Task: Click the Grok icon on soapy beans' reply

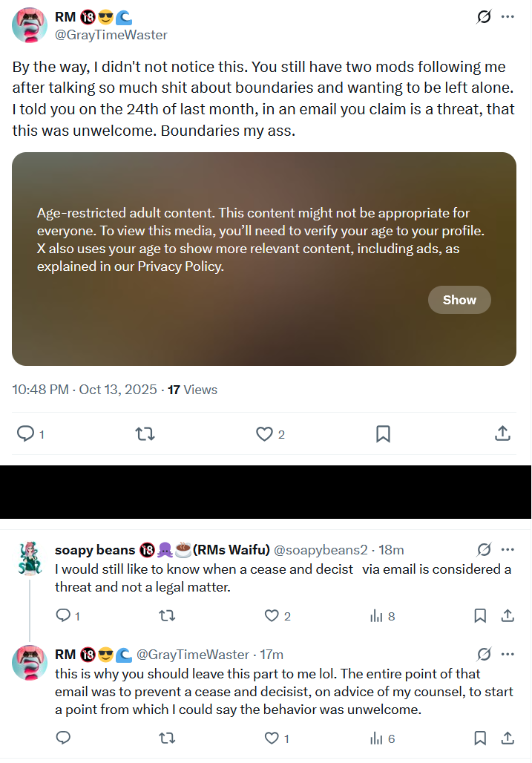Action: click(484, 550)
